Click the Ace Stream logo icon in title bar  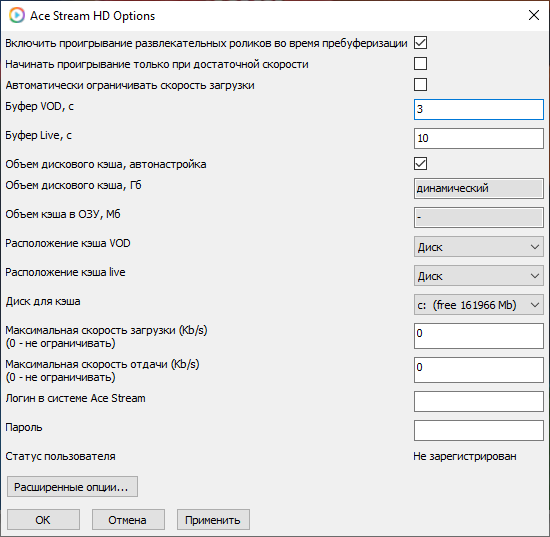16,15
